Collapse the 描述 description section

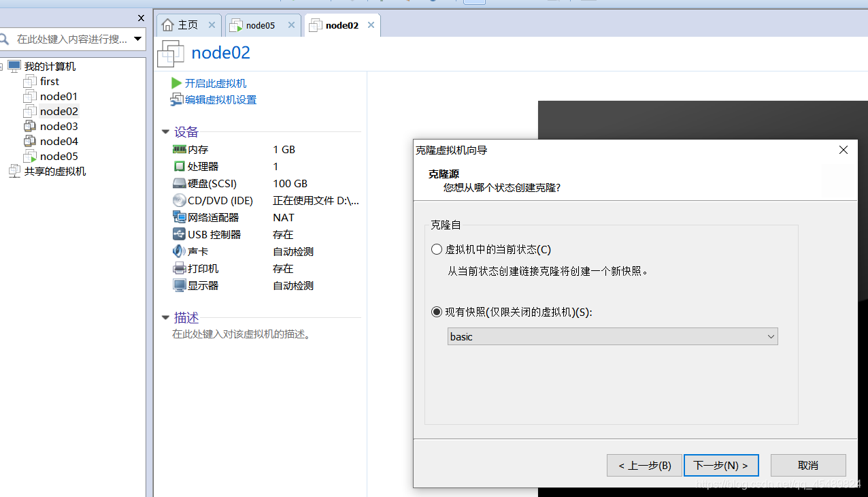(x=165, y=318)
